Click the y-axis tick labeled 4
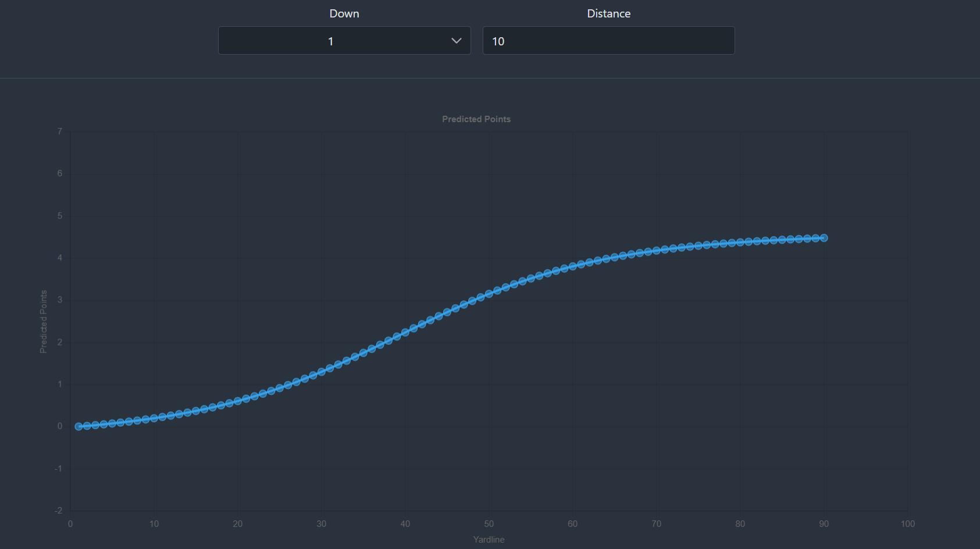 (x=59, y=258)
